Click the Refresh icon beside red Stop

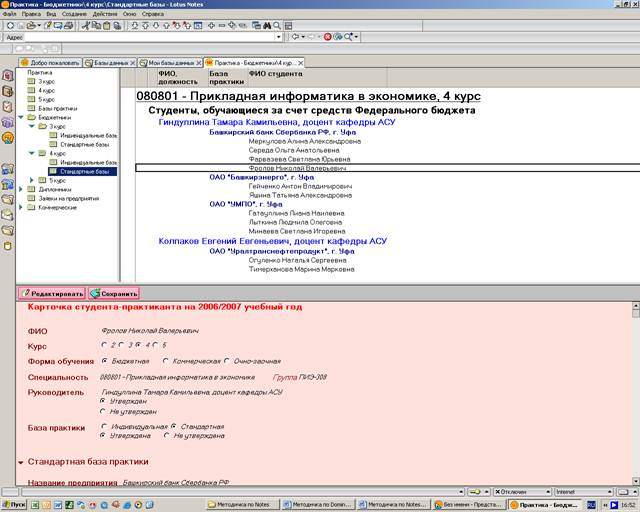(338, 37)
